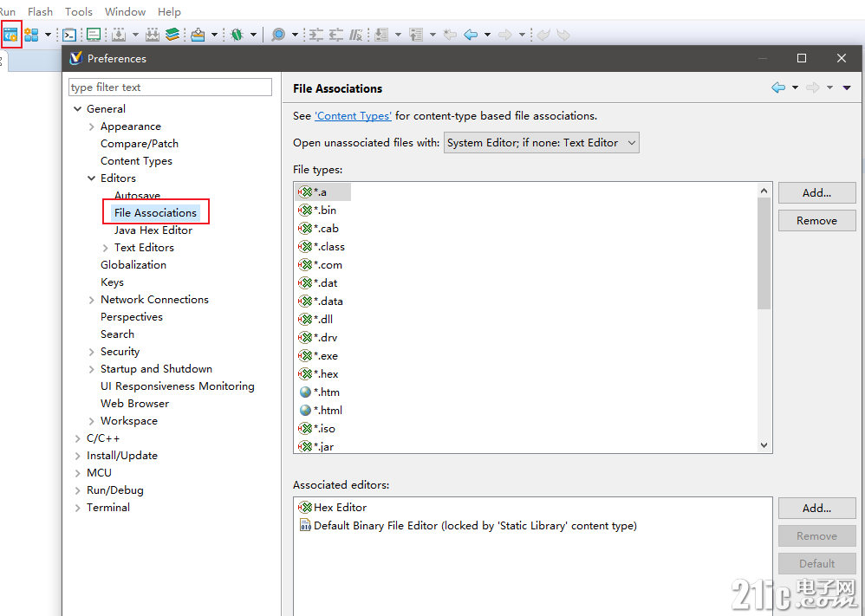Click the type filter text field
Viewport: 865px width, 616px height.
click(x=170, y=88)
